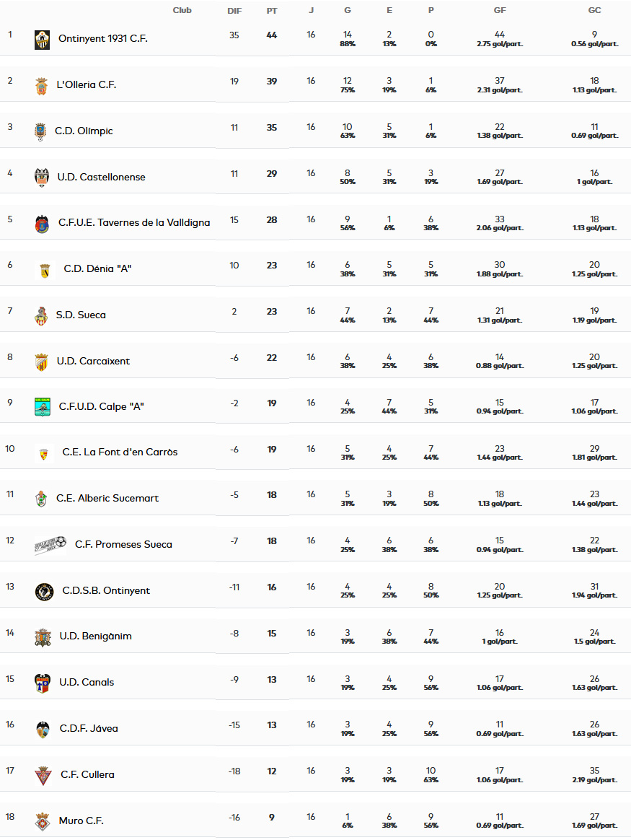Viewport: 631px width, 840px height.
Task: Click the GF column header
Action: point(500,11)
